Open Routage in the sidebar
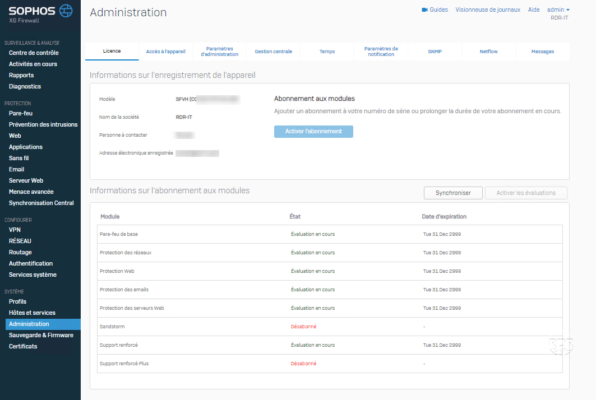The image size is (596, 400). (x=20, y=252)
